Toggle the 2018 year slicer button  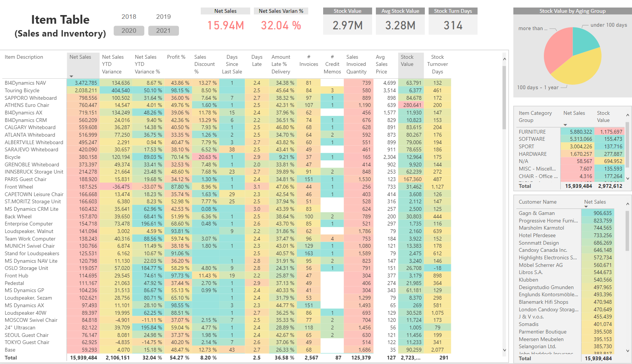tap(129, 17)
